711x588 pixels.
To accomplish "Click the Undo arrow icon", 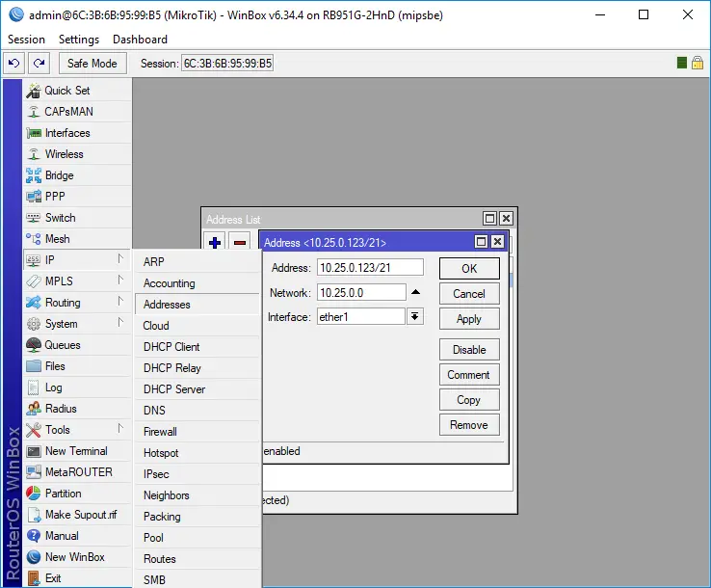I will tap(14, 63).
